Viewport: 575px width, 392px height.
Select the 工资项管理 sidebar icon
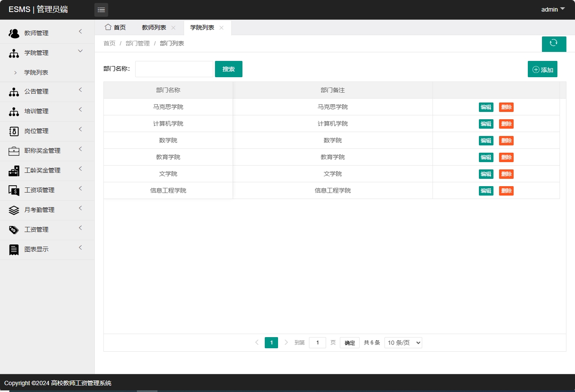coord(13,190)
